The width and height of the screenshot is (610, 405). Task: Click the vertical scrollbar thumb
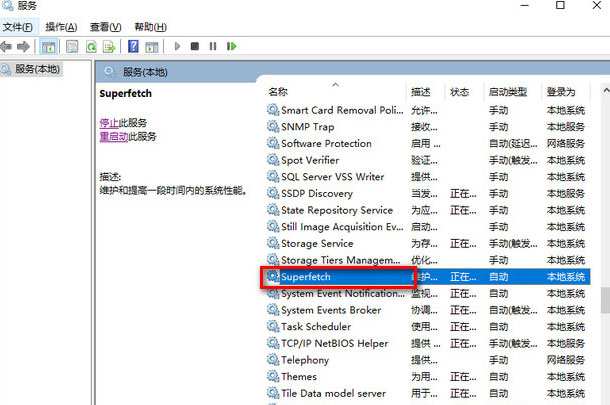605,300
